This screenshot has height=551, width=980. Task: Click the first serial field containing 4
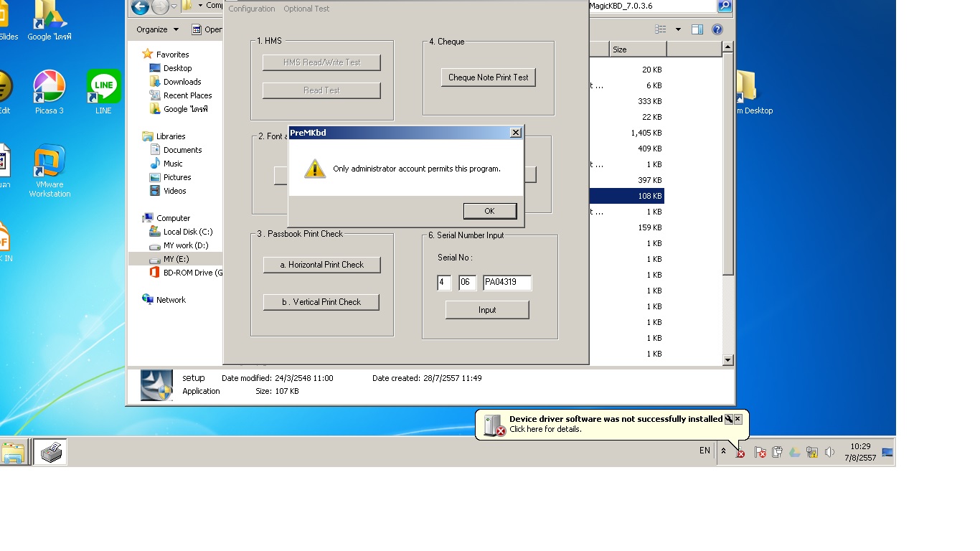point(444,283)
